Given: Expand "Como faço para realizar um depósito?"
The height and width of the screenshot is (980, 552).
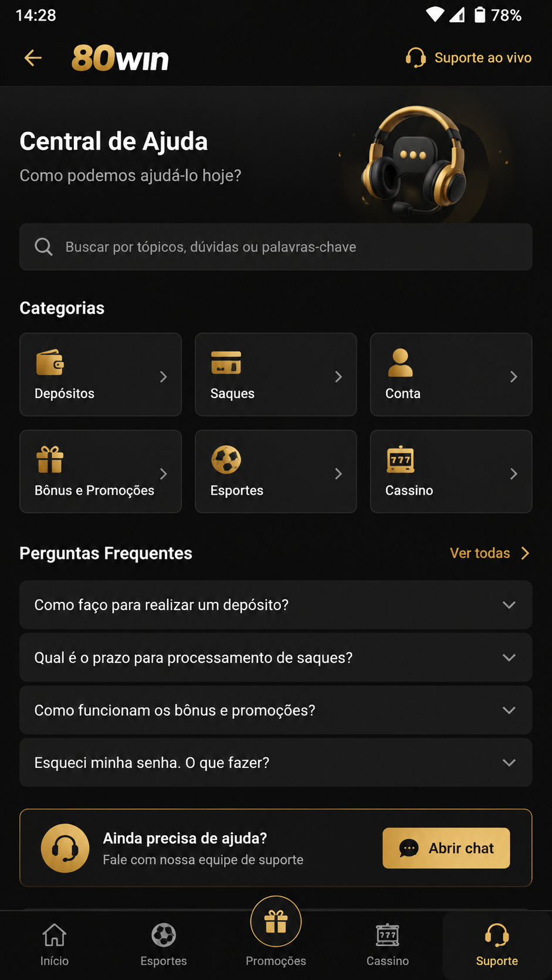Looking at the screenshot, I should (276, 605).
